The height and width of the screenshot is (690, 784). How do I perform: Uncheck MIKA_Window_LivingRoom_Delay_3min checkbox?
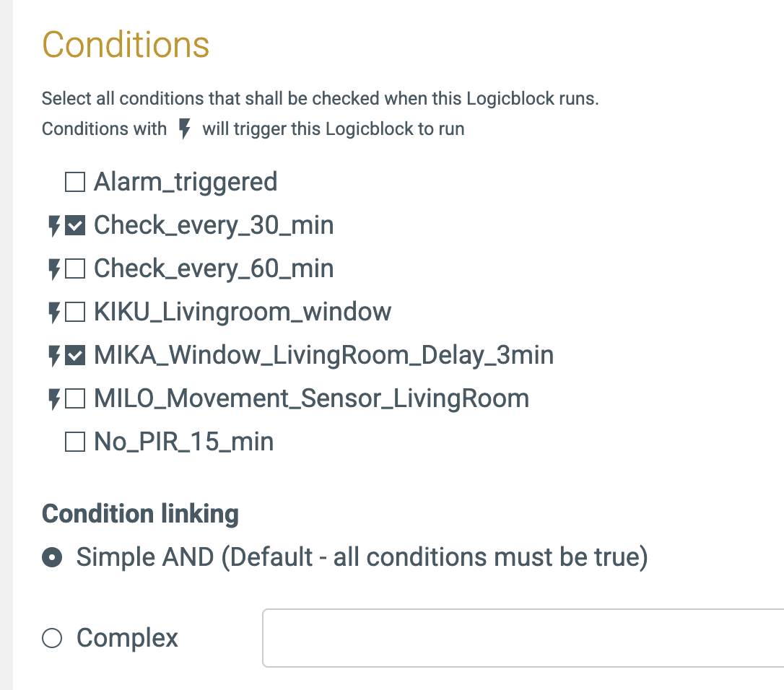click(x=75, y=356)
